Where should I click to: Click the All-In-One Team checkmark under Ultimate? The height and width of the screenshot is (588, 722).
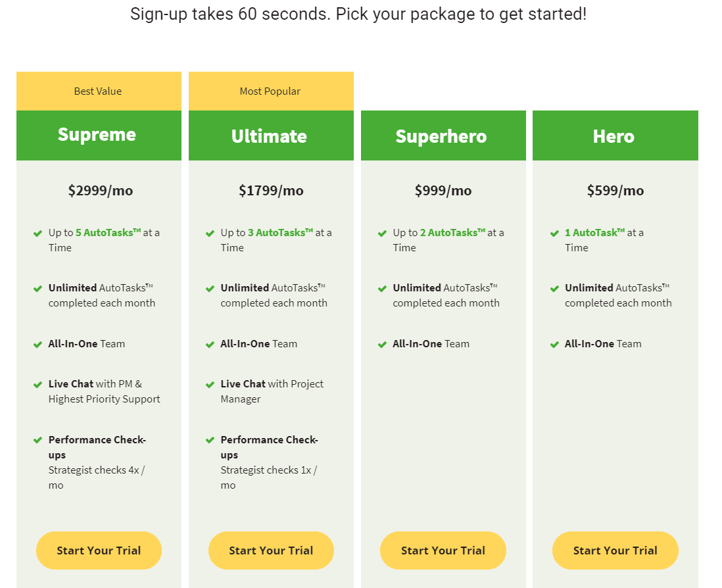(x=210, y=344)
